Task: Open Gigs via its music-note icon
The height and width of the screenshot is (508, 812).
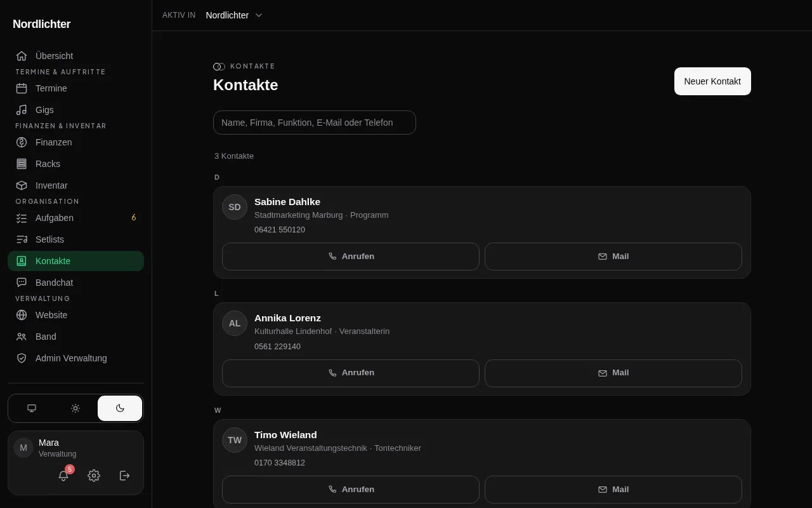Action: 22,110
